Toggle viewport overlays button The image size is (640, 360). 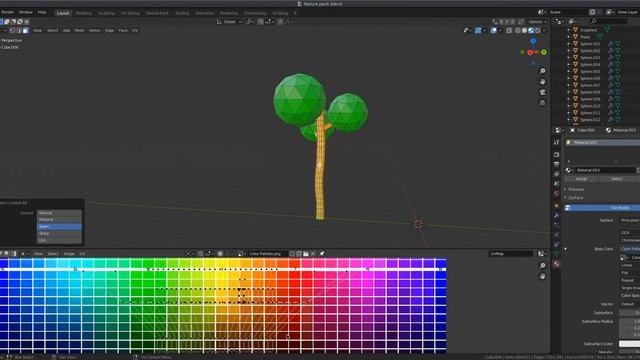494,30
